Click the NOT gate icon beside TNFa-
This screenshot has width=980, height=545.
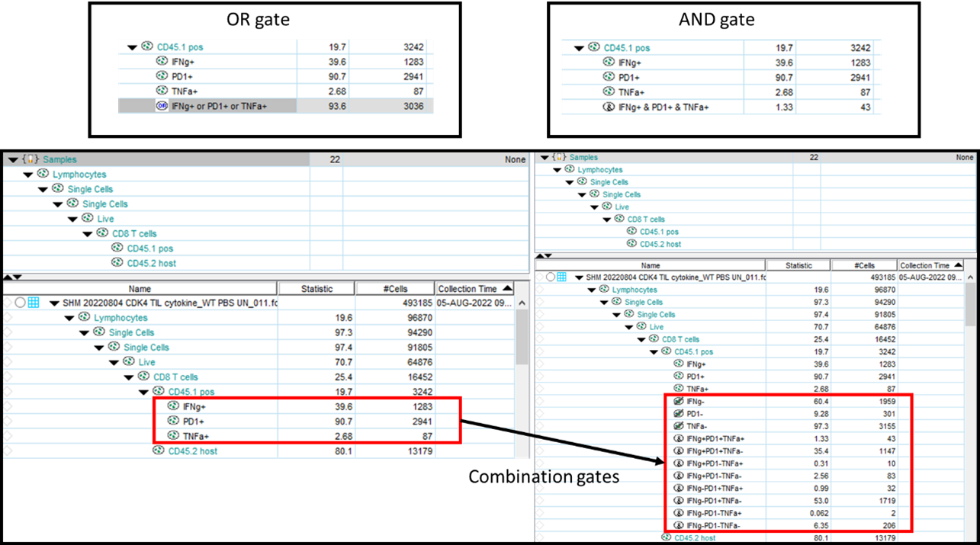click(678, 426)
